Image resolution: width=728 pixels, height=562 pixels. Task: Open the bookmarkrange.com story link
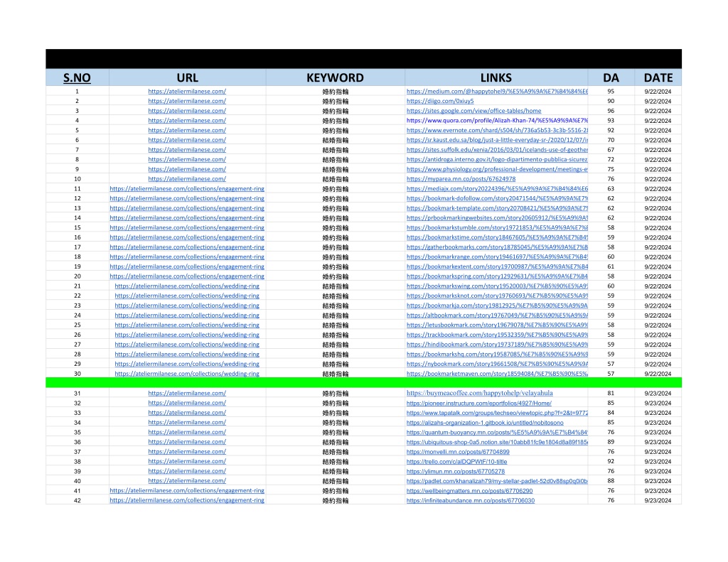[497, 257]
